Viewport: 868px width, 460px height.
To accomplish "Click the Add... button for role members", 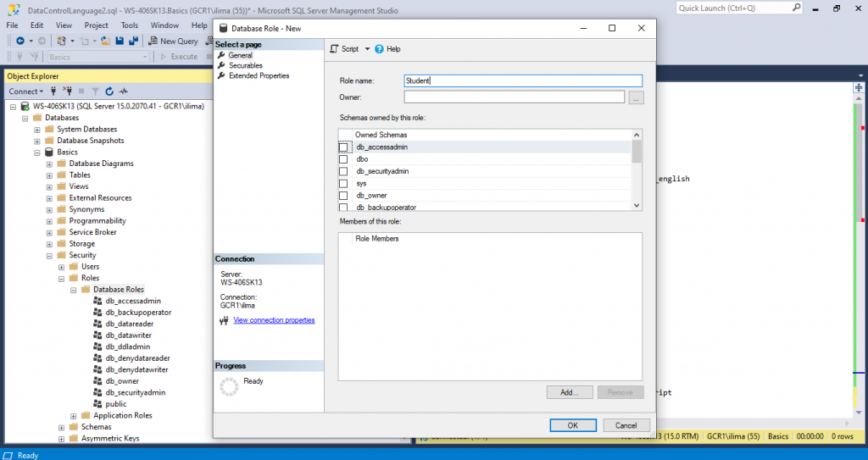I will tap(570, 392).
